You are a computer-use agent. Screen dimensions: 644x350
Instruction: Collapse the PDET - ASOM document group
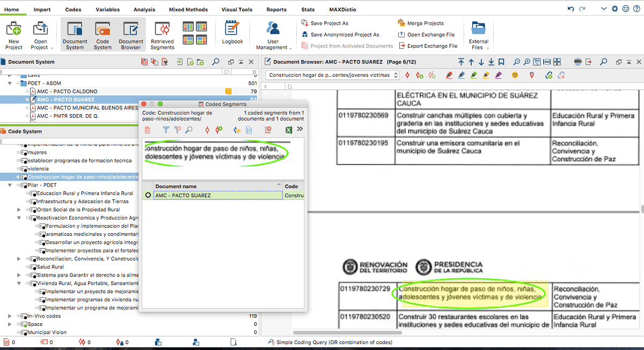click(x=10, y=84)
